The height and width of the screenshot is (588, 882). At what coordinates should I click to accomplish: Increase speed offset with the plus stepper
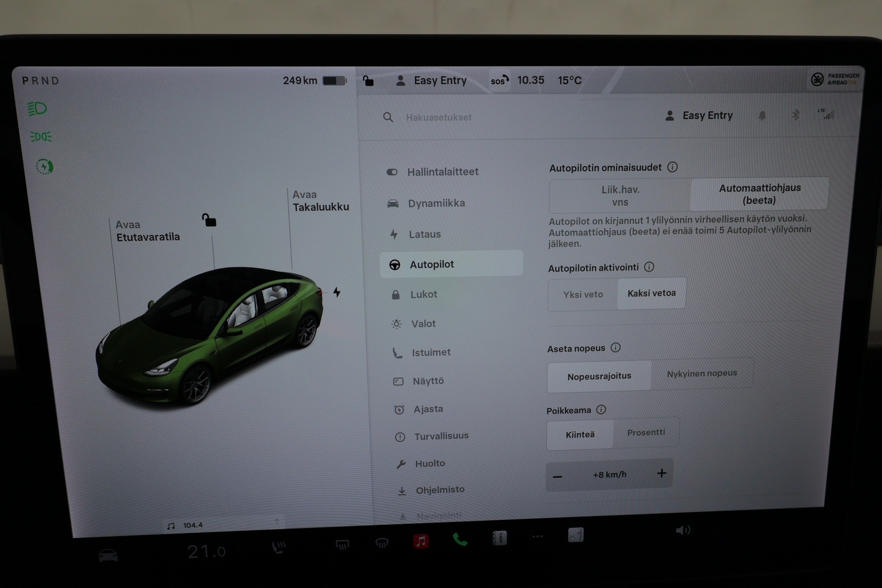661,474
